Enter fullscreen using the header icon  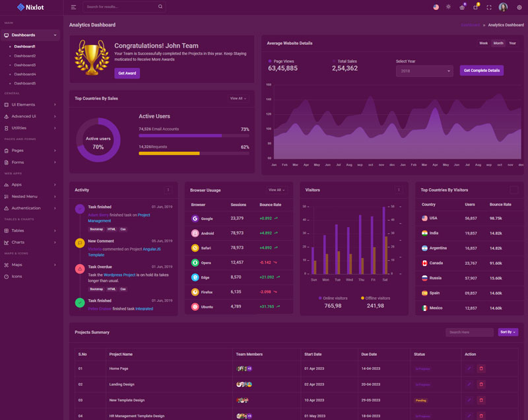pos(489,7)
